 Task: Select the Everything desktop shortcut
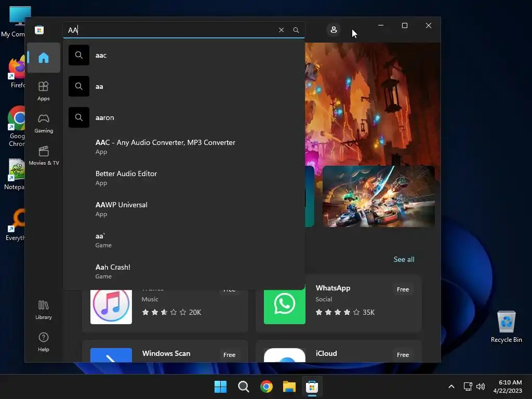(15, 225)
